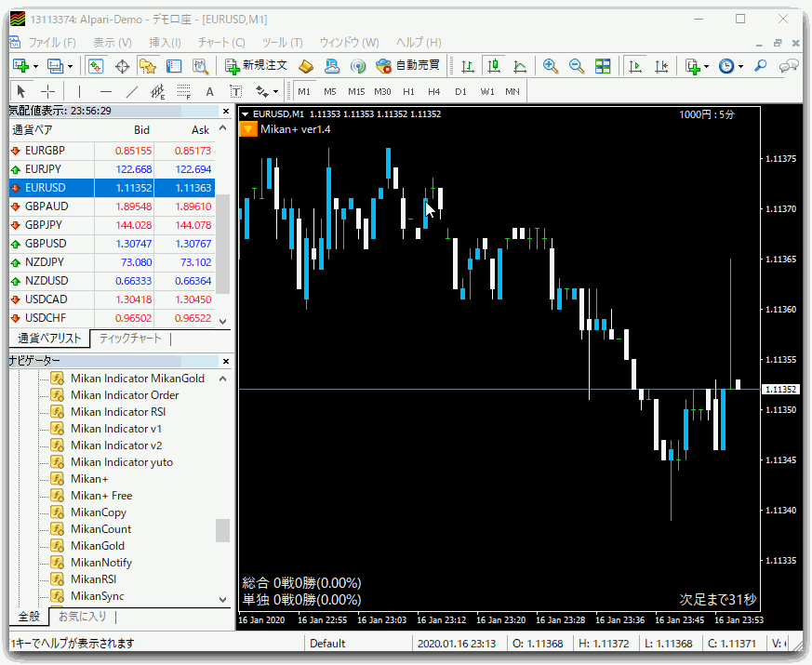Click the 新規注文 new order button
The width and height of the screenshot is (812, 665).
(256, 66)
